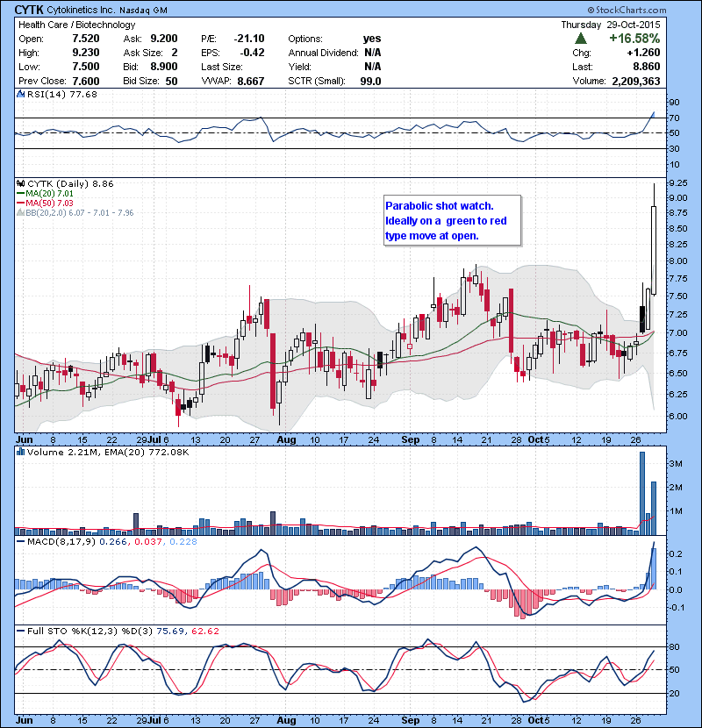Viewport: 702px width, 728px height.
Task: Click the Health Care / Biotechnology sector text
Action: pos(76,25)
